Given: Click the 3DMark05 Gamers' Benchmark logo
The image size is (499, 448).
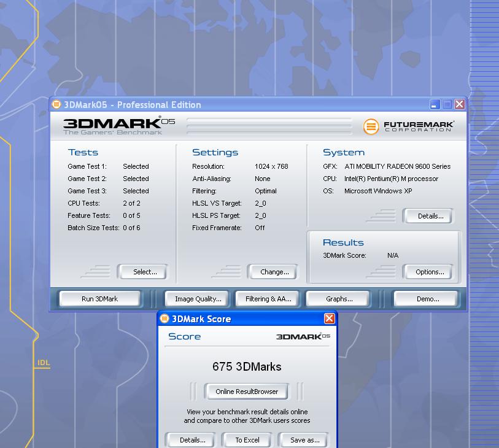Looking at the screenshot, I should pyautogui.click(x=118, y=126).
